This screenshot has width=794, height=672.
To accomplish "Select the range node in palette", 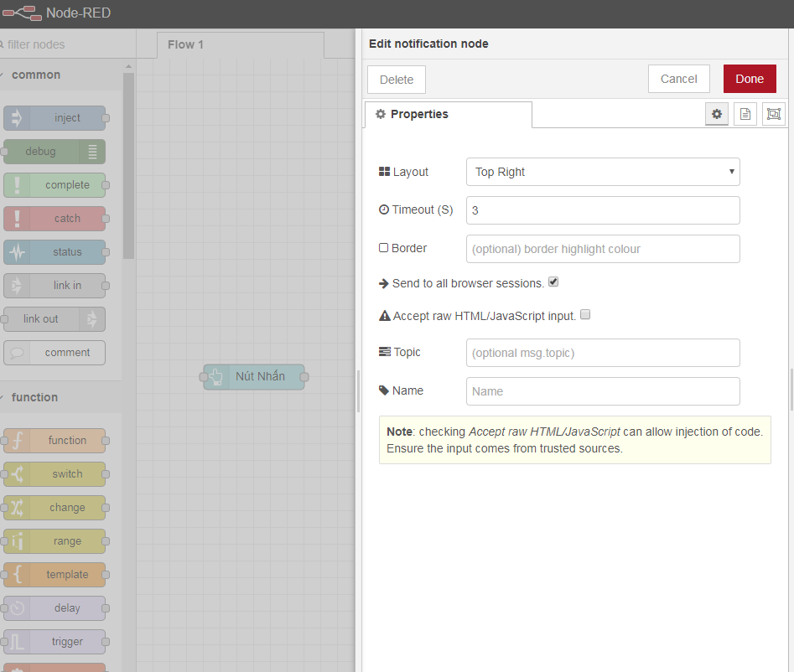I will click(54, 541).
